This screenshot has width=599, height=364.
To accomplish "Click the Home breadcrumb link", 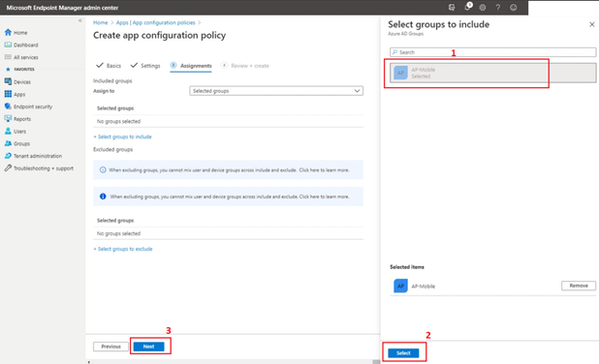I will [101, 22].
